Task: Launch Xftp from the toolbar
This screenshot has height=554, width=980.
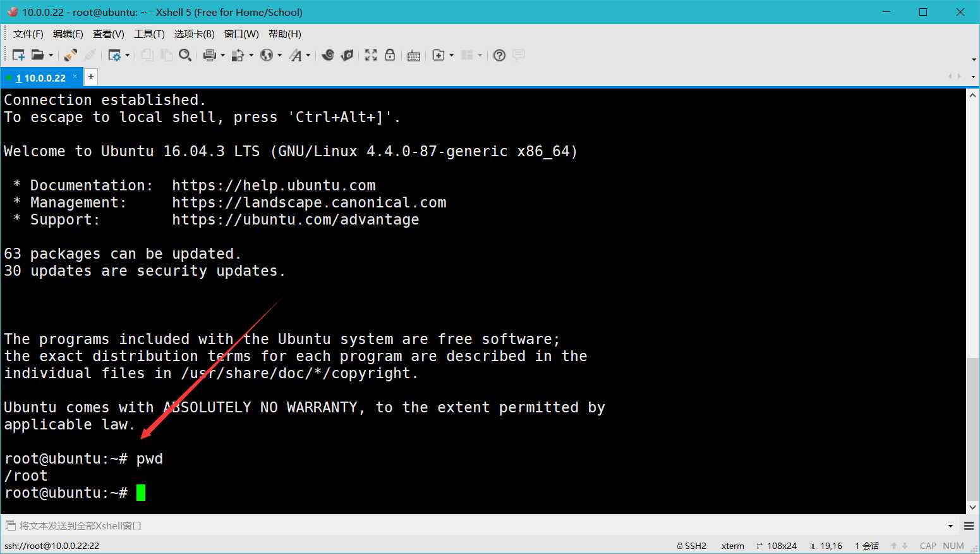Action: [x=328, y=56]
